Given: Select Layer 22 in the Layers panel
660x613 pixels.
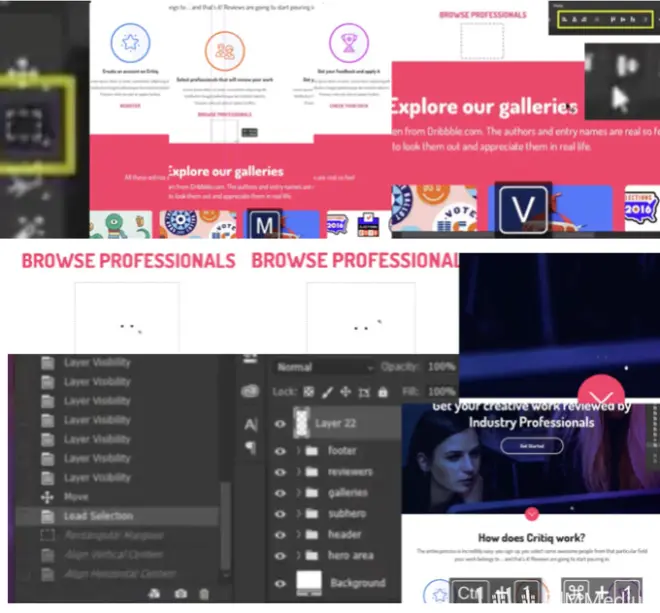Looking at the screenshot, I should pyautogui.click(x=335, y=423).
